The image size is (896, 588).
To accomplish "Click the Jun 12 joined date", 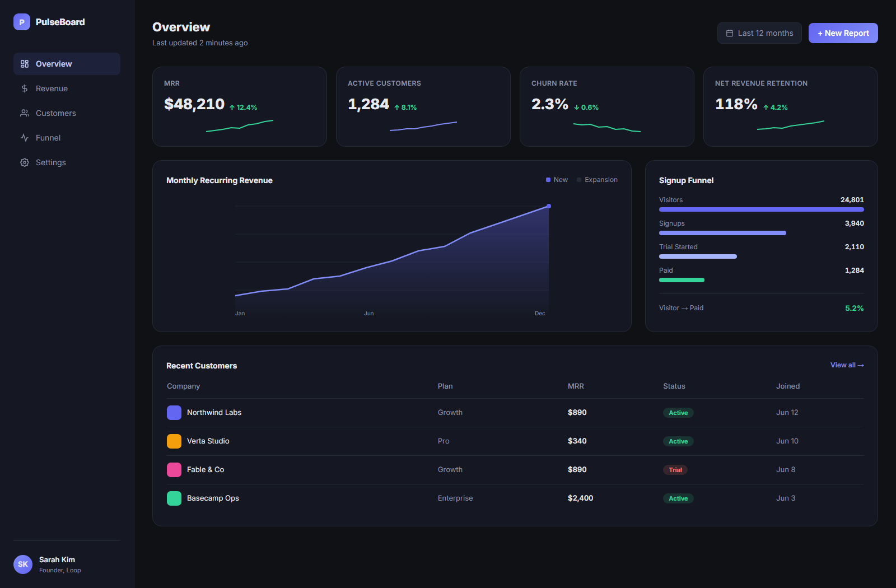I will click(x=787, y=413).
